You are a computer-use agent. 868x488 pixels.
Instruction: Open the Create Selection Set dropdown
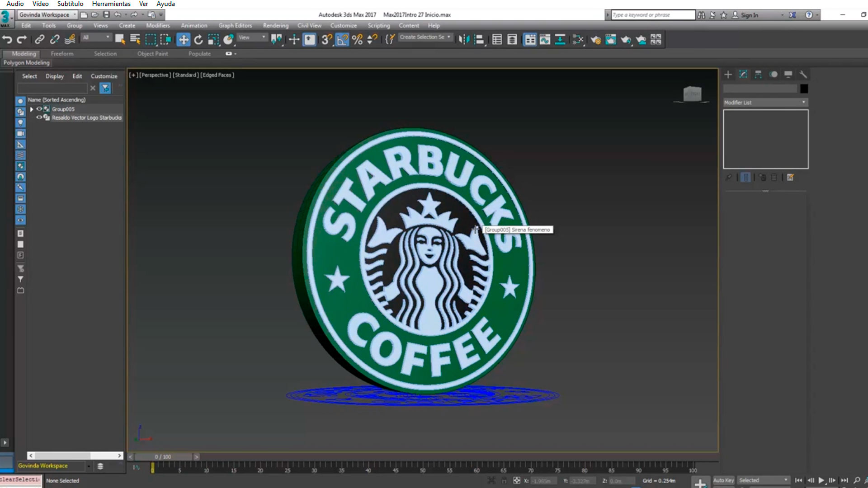(425, 37)
